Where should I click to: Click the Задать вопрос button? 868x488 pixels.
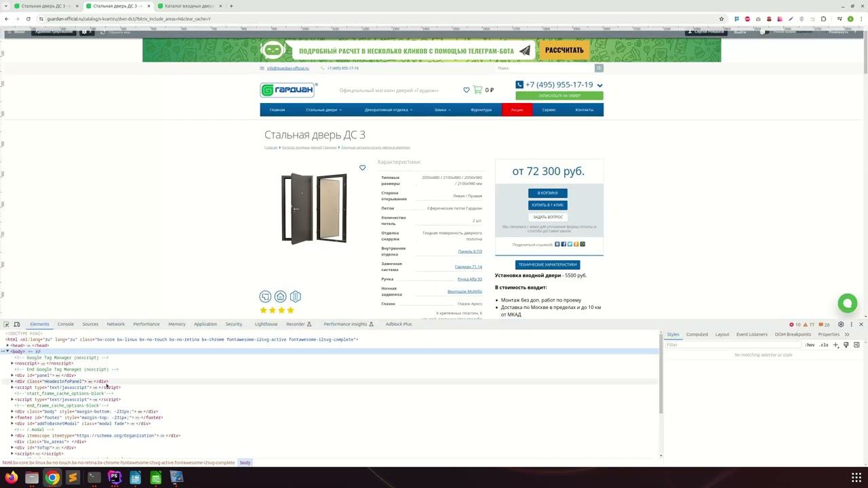(x=548, y=217)
